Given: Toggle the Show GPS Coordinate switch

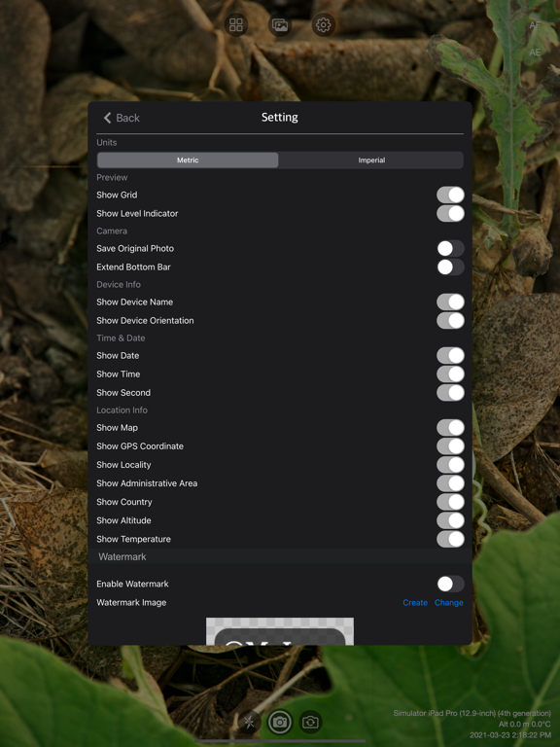Looking at the screenshot, I should coord(450,446).
